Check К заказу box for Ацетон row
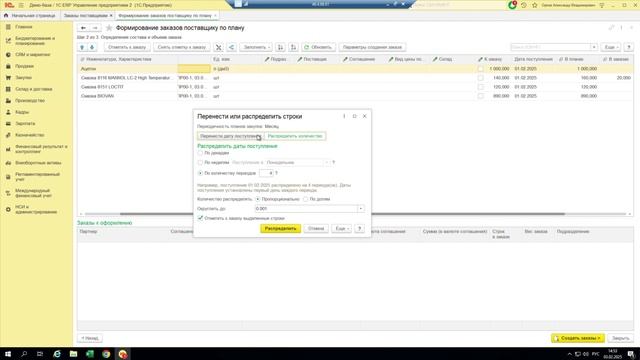Screen dimensions: 640x360 click(480, 69)
